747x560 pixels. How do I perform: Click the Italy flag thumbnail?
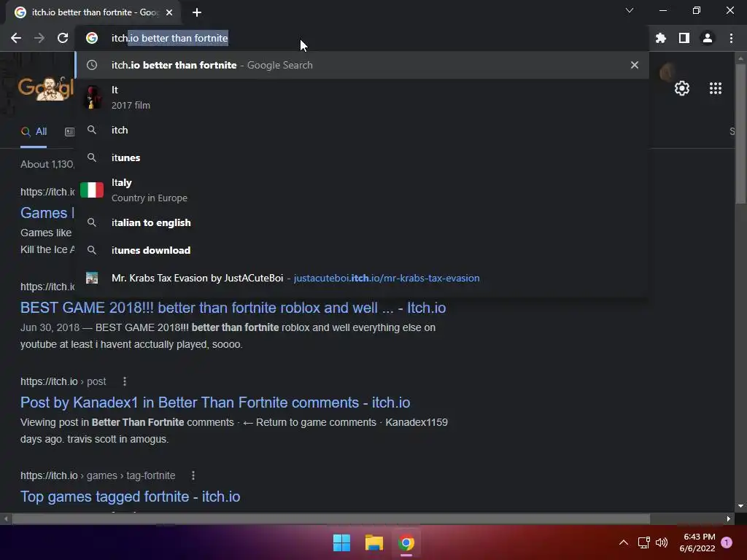pos(92,190)
